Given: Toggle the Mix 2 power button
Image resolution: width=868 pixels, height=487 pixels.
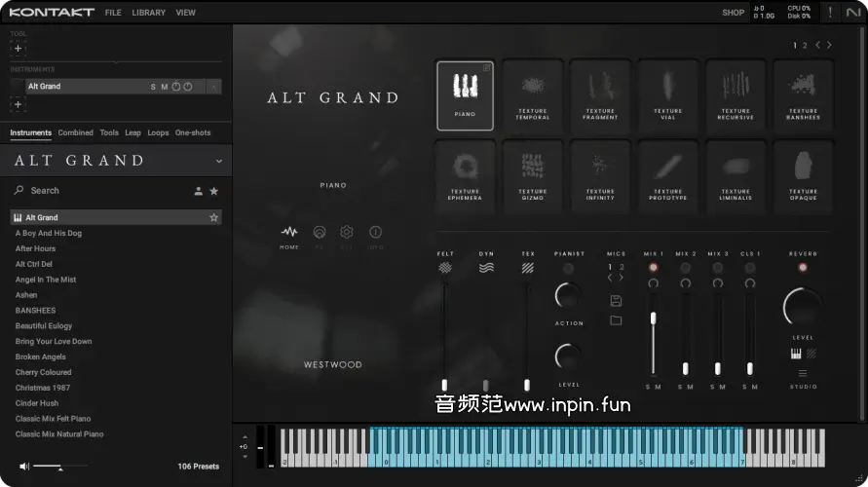Looking at the screenshot, I should [x=685, y=268].
